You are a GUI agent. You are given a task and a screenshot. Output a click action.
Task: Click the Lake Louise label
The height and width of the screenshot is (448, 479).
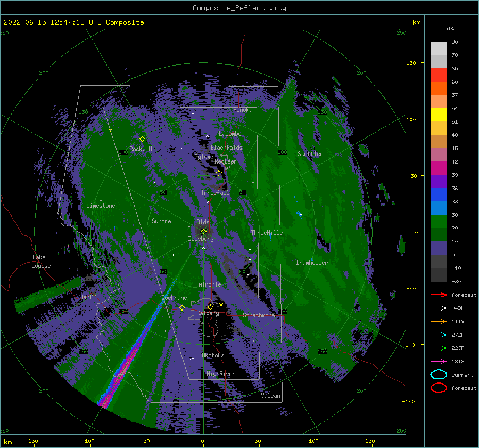point(41,262)
